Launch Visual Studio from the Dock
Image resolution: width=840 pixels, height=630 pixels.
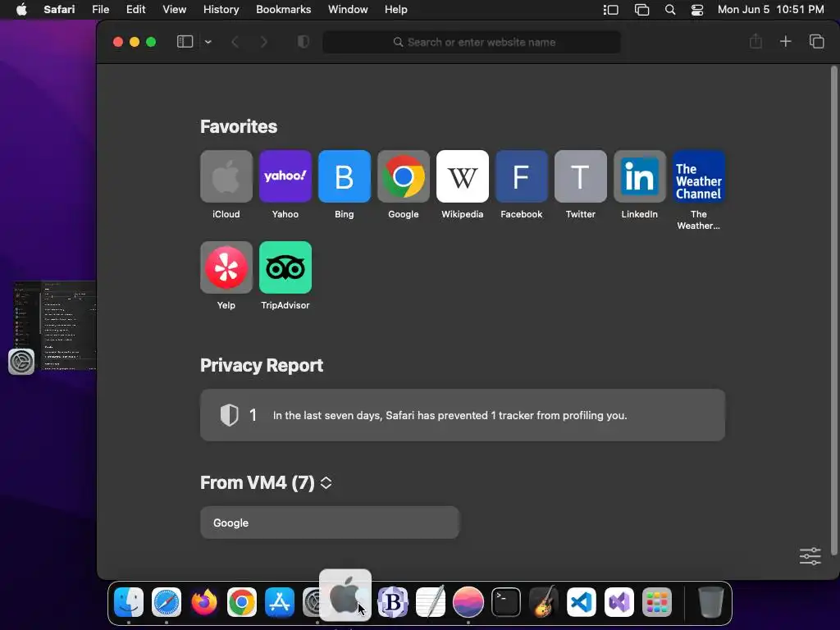pos(619,602)
